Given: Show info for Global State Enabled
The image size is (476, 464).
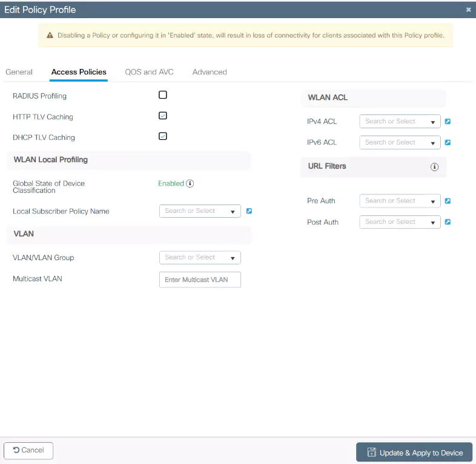Looking at the screenshot, I should pos(190,184).
